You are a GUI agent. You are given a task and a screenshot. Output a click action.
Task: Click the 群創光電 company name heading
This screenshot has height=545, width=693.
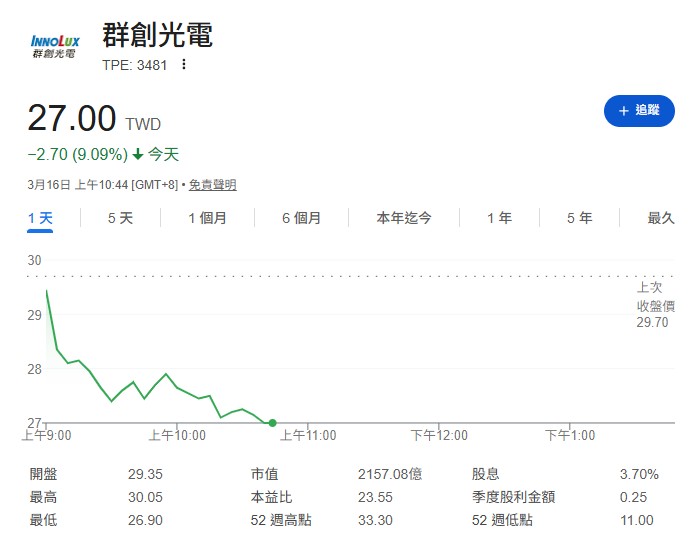tap(158, 35)
